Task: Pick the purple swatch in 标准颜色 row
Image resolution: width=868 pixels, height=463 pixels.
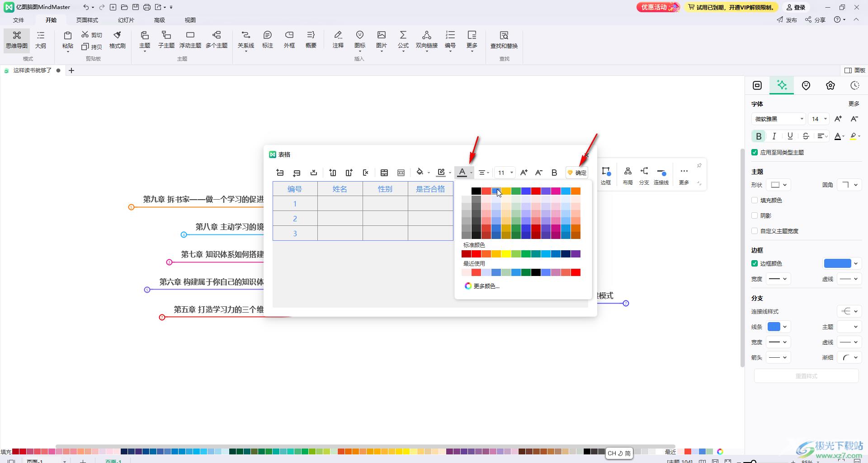Action: pos(576,254)
